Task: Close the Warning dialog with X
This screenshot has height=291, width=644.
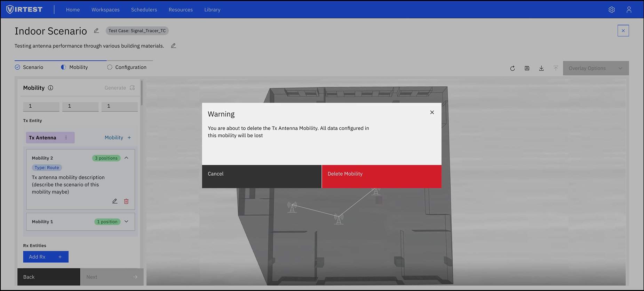Action: 432,112
